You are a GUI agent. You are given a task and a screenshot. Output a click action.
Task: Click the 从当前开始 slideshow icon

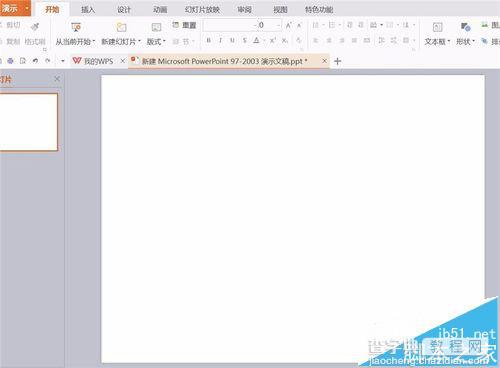pyautogui.click(x=76, y=27)
